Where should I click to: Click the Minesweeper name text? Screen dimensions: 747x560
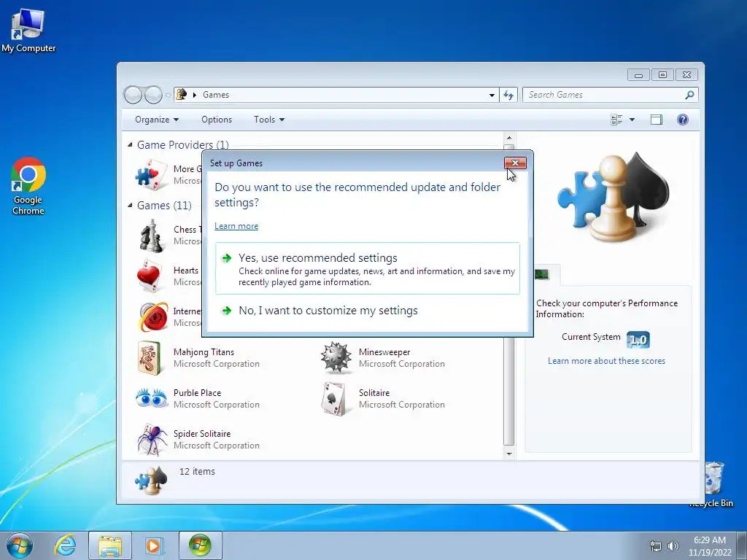coord(384,352)
